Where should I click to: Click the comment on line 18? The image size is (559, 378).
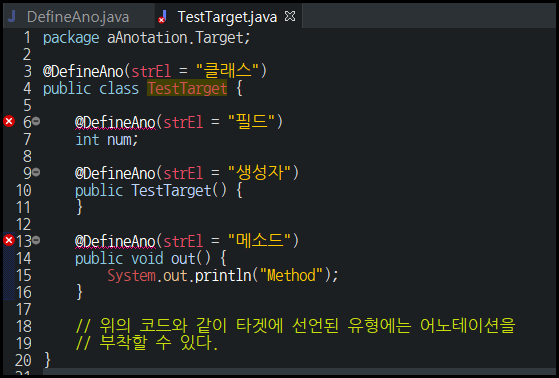[296, 326]
